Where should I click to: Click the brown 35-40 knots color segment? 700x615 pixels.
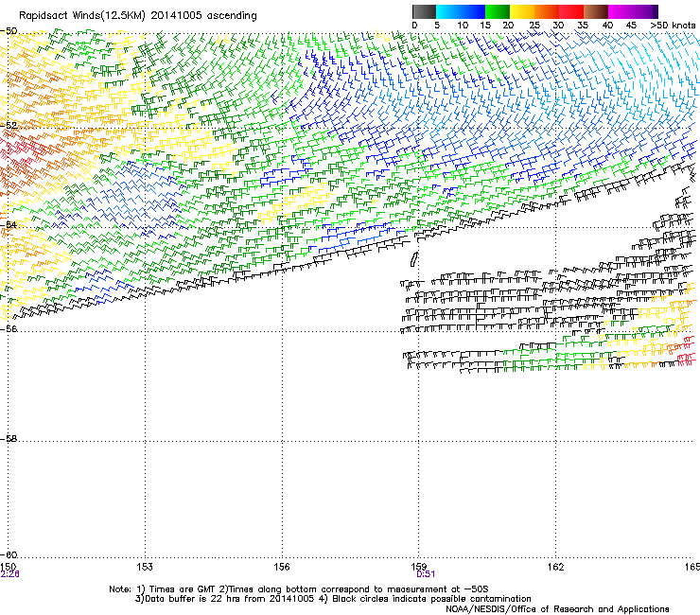596,11
